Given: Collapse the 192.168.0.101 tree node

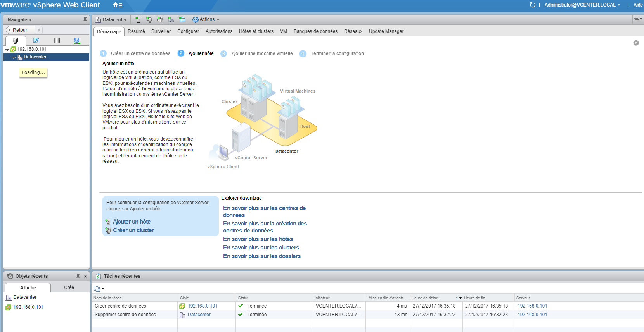Looking at the screenshot, I should 7,50.
